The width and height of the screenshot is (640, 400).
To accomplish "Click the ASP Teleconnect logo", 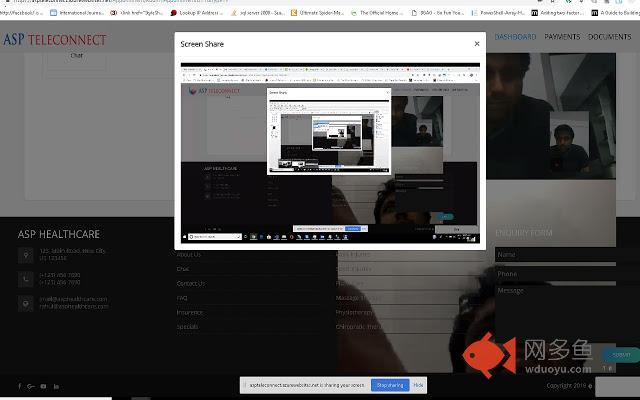I will pyautogui.click(x=55, y=40).
